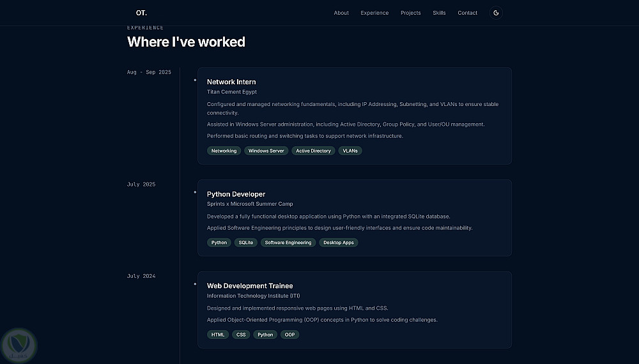Select the HTML tag pill
Screen dimensions: 639x364
(218, 335)
